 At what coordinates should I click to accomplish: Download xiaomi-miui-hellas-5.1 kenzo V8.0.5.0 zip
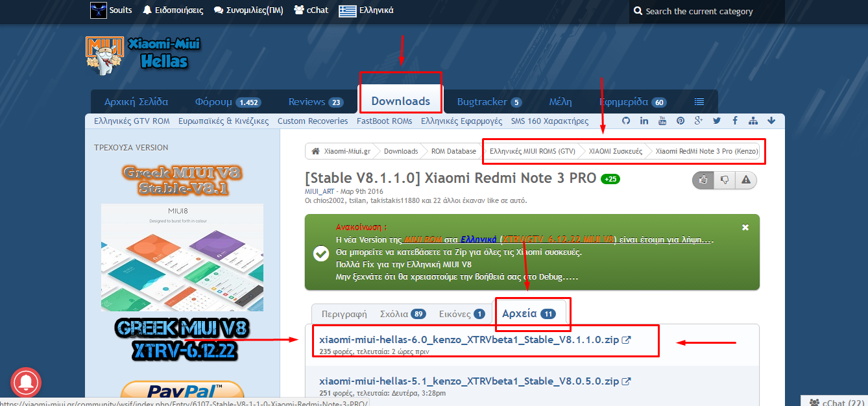click(x=470, y=381)
